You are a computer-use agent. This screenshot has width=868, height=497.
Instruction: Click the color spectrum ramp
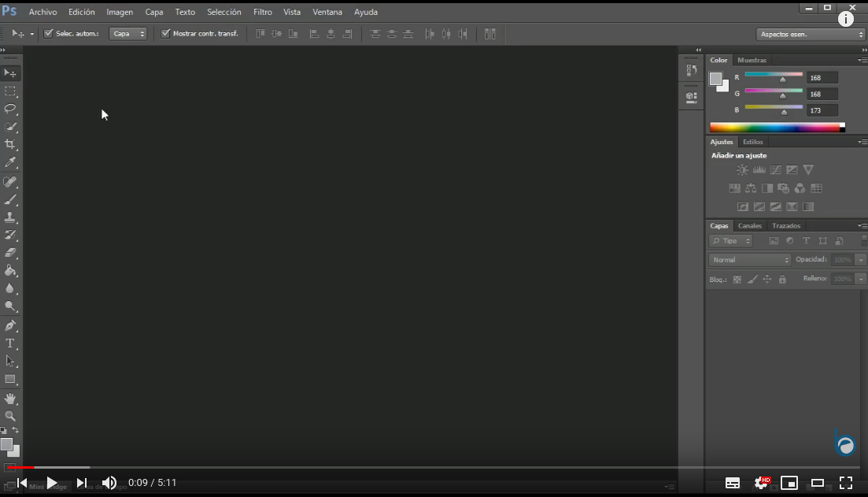(778, 128)
